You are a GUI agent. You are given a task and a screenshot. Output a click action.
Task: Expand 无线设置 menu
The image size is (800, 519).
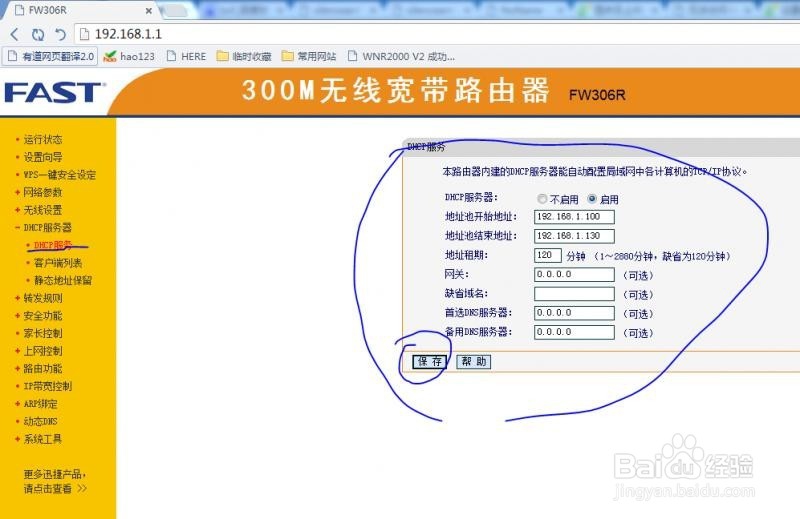[42, 210]
